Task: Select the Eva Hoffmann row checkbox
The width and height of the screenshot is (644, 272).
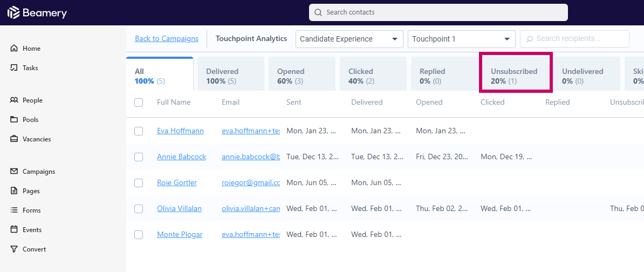Action: click(x=139, y=131)
